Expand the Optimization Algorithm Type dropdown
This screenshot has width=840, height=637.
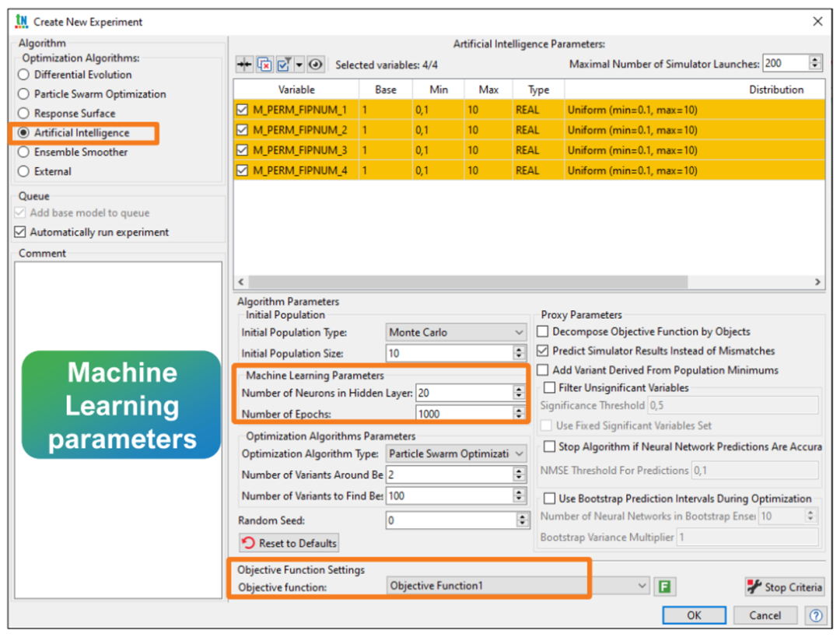[x=456, y=453]
